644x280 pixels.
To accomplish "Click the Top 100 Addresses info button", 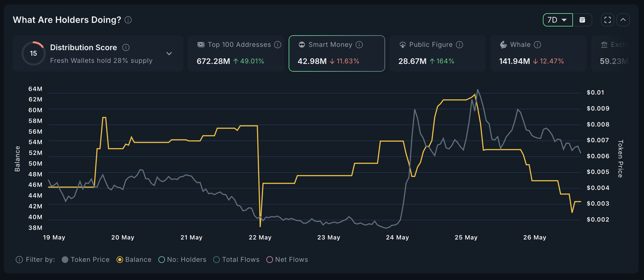I will [278, 44].
